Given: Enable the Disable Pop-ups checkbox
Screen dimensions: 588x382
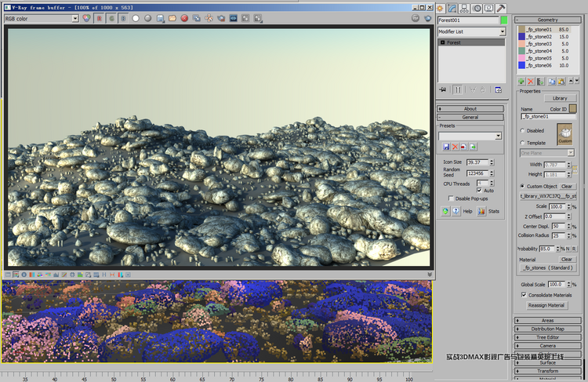Looking at the screenshot, I should (451, 198).
